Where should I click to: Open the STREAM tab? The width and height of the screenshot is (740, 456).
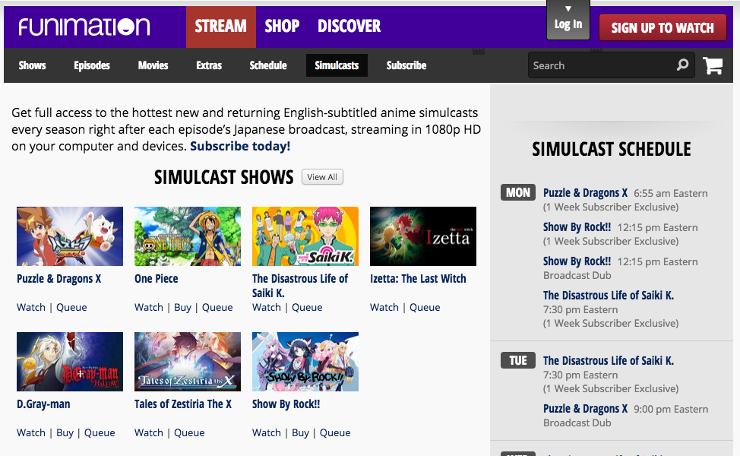[221, 26]
